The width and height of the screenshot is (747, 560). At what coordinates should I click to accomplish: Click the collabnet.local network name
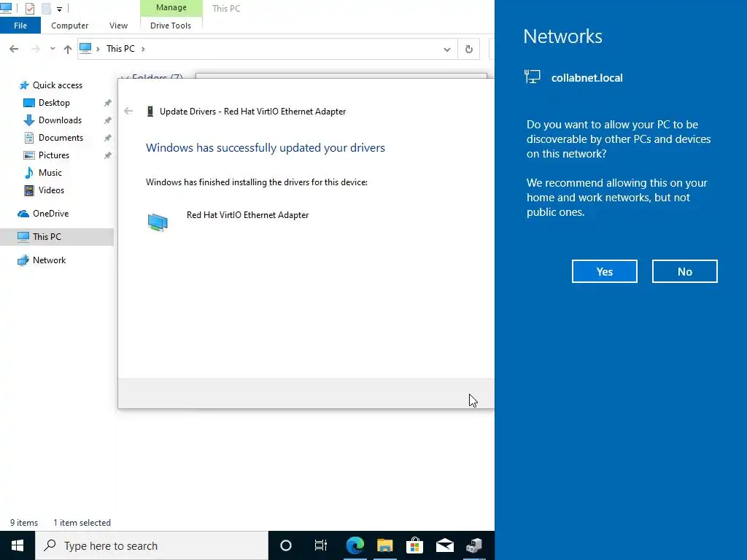pyautogui.click(x=587, y=78)
